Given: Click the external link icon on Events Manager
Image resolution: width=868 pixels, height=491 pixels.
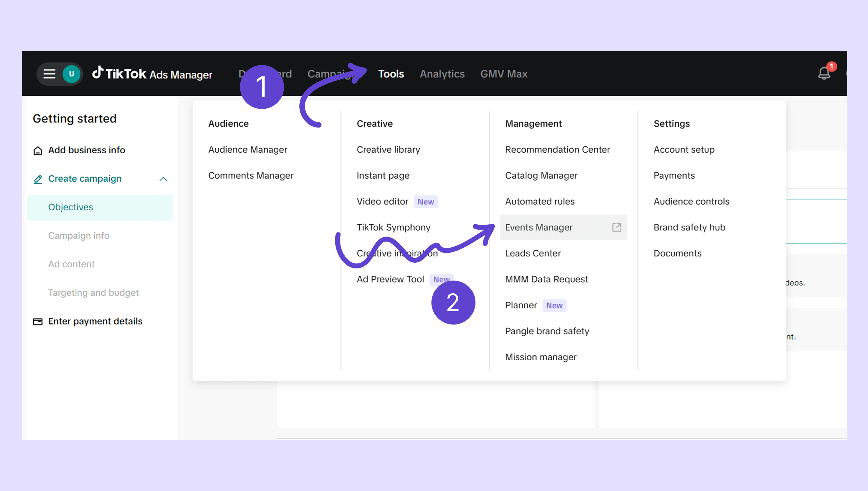Looking at the screenshot, I should click(616, 227).
